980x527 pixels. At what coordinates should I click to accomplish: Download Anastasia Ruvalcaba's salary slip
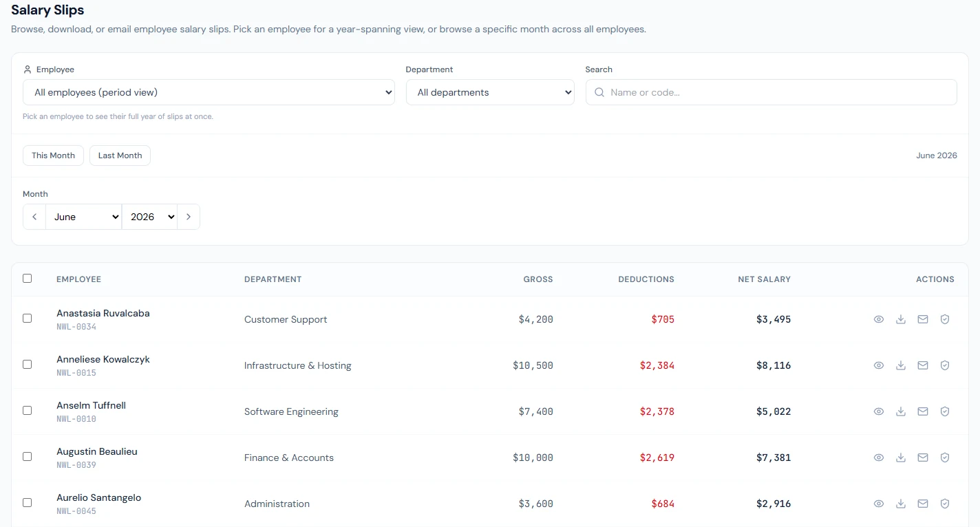[901, 319]
